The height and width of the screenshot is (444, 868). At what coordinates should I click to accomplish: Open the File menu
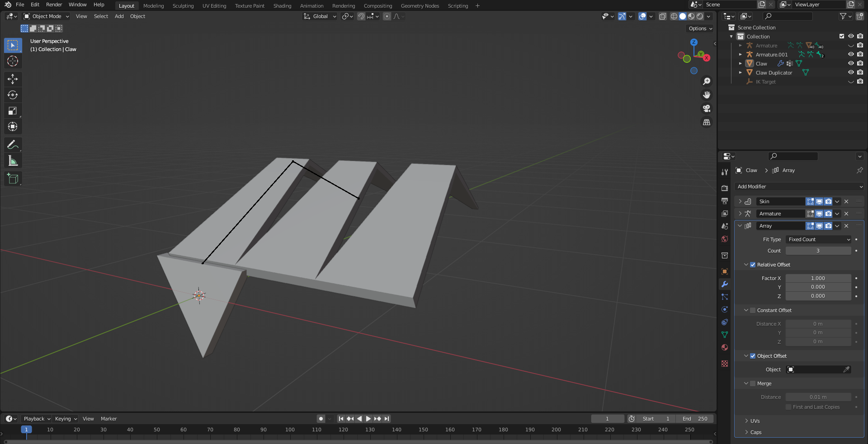pos(20,5)
